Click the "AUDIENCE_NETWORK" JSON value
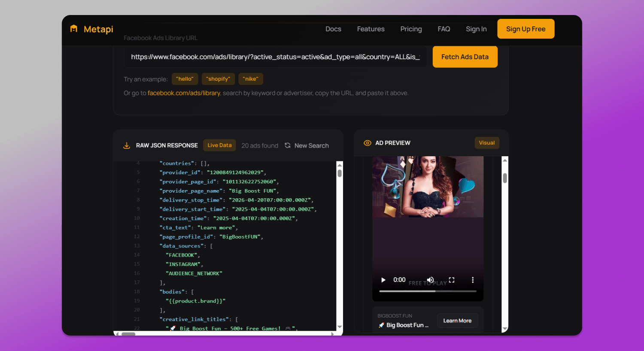The height and width of the screenshot is (351, 644). coord(194,273)
